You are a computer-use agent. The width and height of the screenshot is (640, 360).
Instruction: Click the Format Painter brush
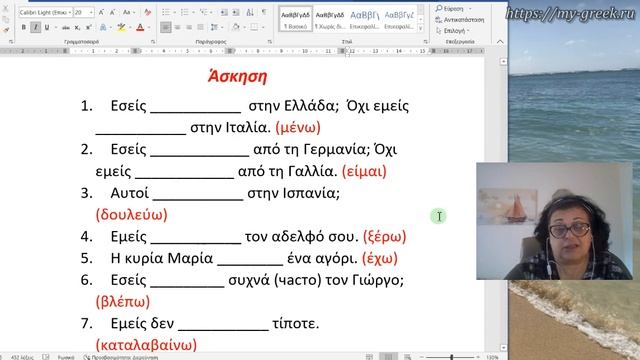click(6, 30)
